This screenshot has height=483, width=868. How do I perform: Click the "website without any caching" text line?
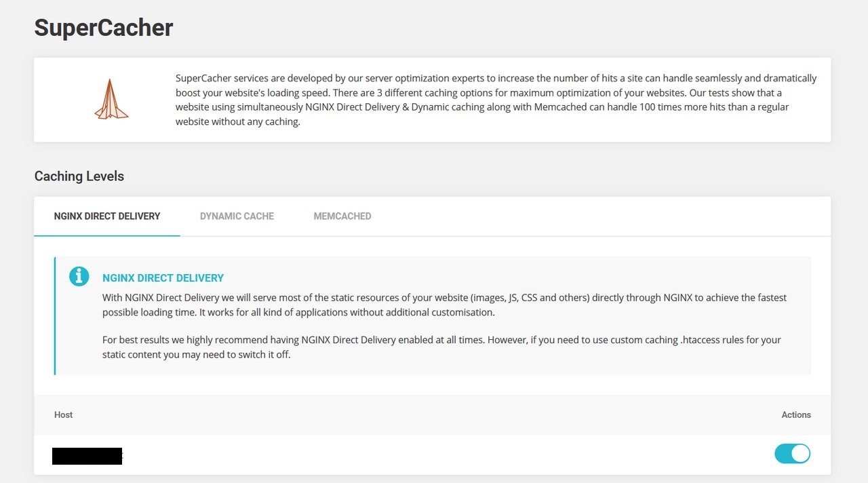click(237, 122)
